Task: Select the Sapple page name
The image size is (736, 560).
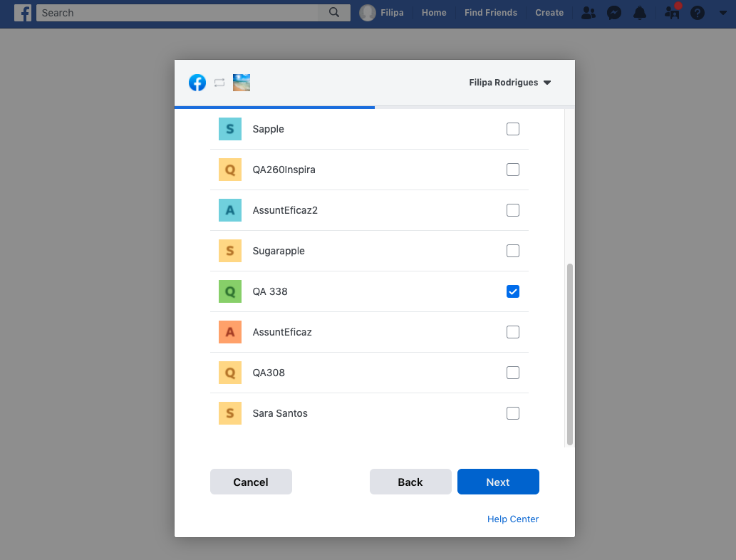Action: point(269,129)
